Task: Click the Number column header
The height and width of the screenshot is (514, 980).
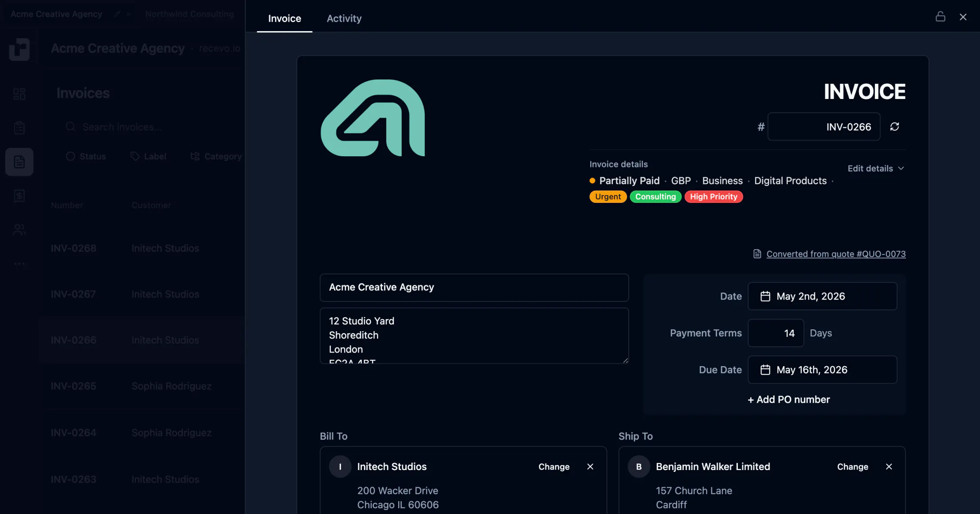Action: point(67,205)
